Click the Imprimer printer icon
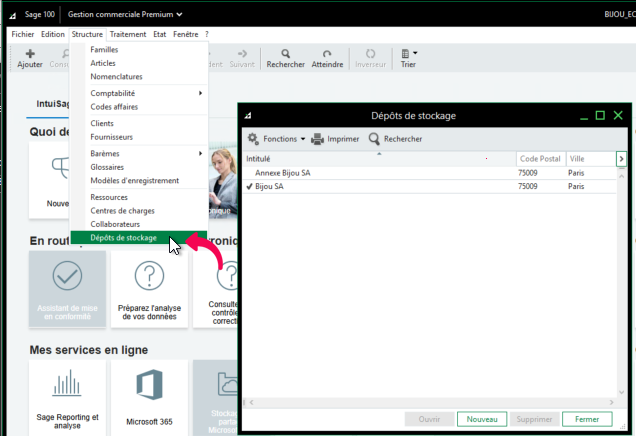Viewport: 636px width, 436px height. [x=317, y=139]
